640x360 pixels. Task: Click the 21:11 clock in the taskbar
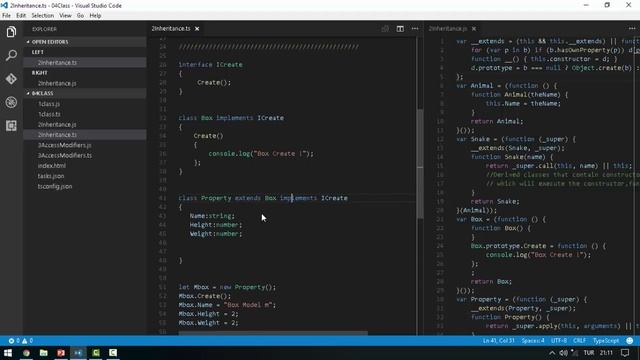[x=607, y=353]
